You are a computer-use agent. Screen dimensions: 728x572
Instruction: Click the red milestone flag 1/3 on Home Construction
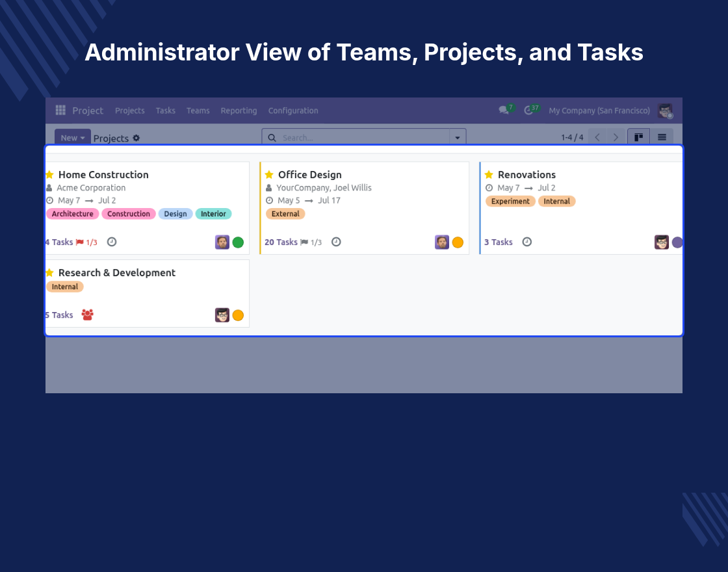[x=86, y=242]
